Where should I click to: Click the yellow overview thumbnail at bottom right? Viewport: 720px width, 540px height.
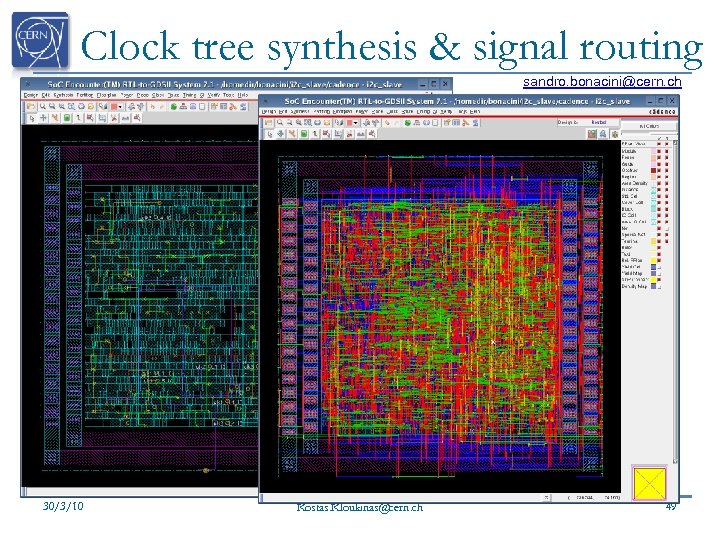[649, 484]
